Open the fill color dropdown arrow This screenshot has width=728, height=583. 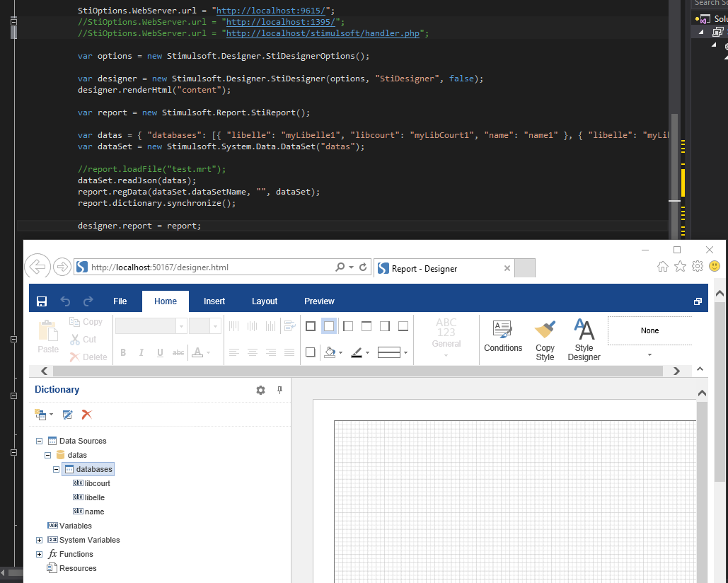(341, 353)
